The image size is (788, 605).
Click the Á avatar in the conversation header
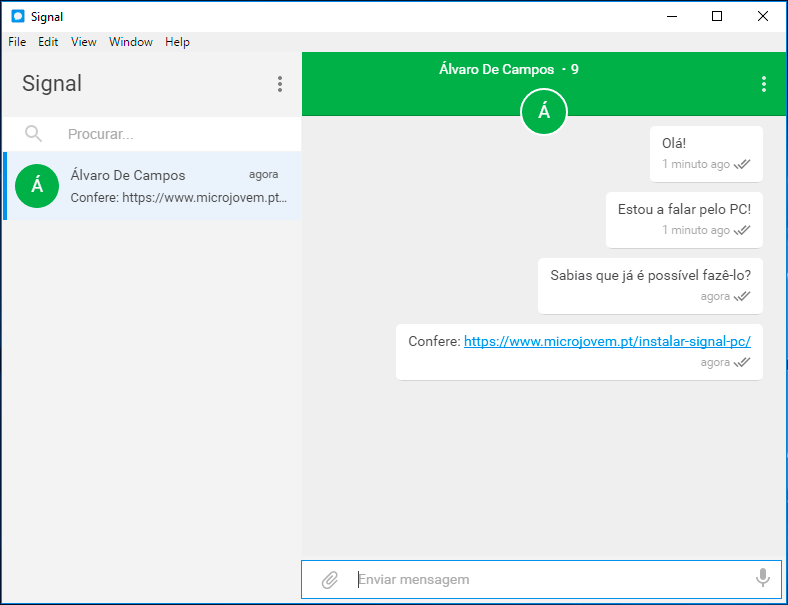(x=544, y=112)
